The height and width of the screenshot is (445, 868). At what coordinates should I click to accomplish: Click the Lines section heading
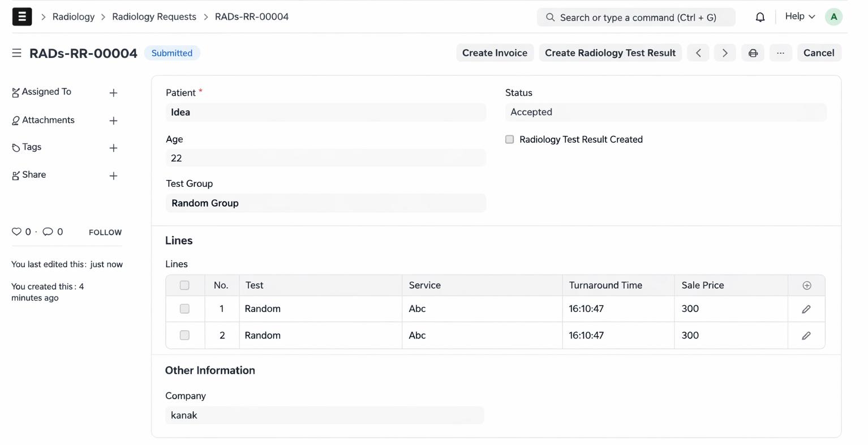179,241
